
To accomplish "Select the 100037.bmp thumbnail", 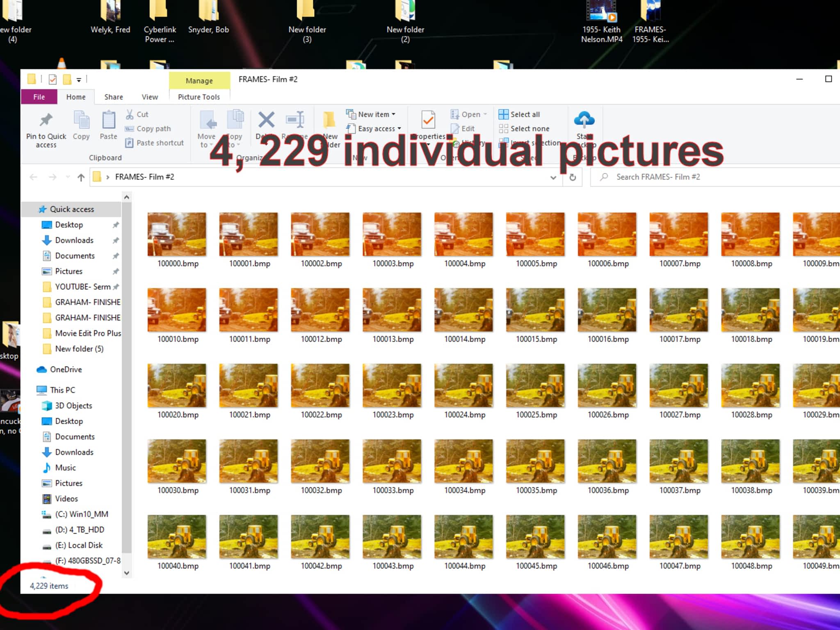I will [679, 461].
